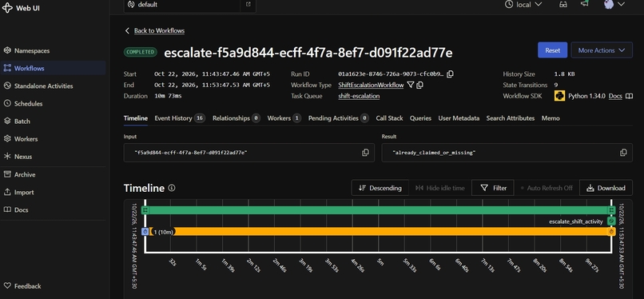Click the blue timer started icon

[145, 232]
